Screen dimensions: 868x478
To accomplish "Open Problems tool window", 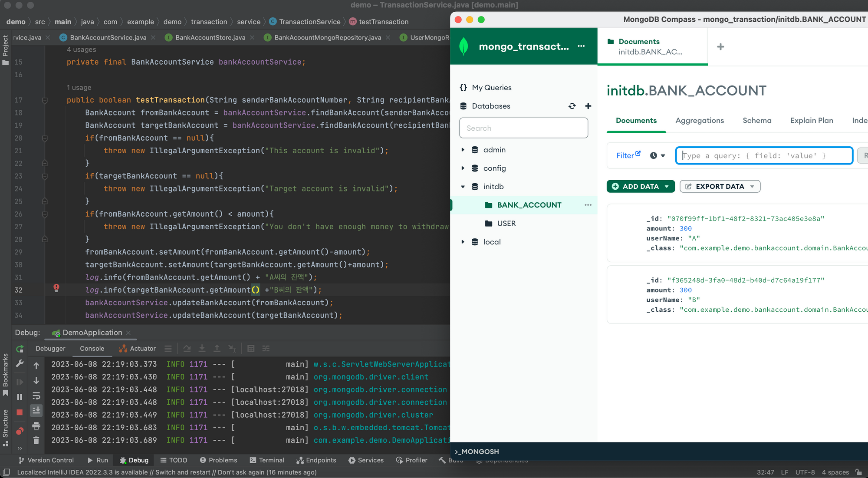I will click(218, 460).
